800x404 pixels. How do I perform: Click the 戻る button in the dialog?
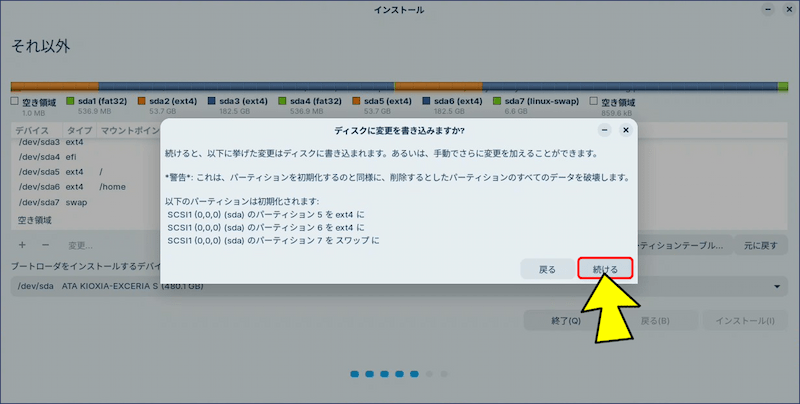[547, 269]
